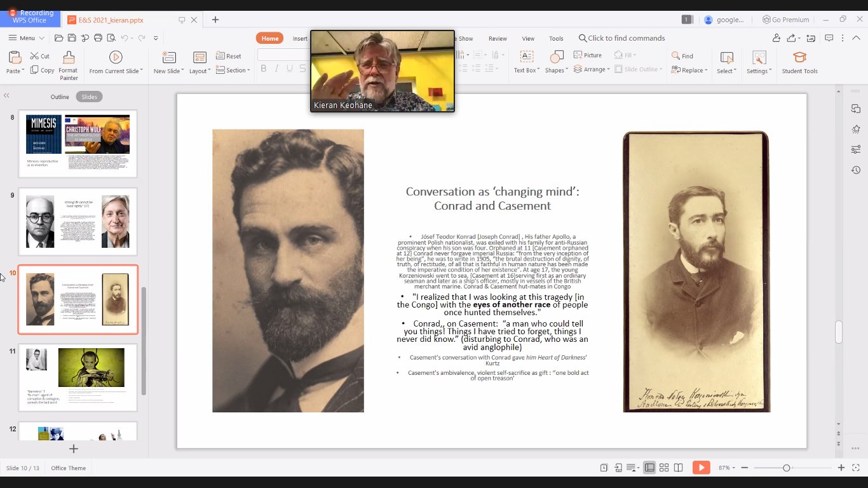
Task: Collapse the ribbon with chevron
Action: [x=855, y=38]
